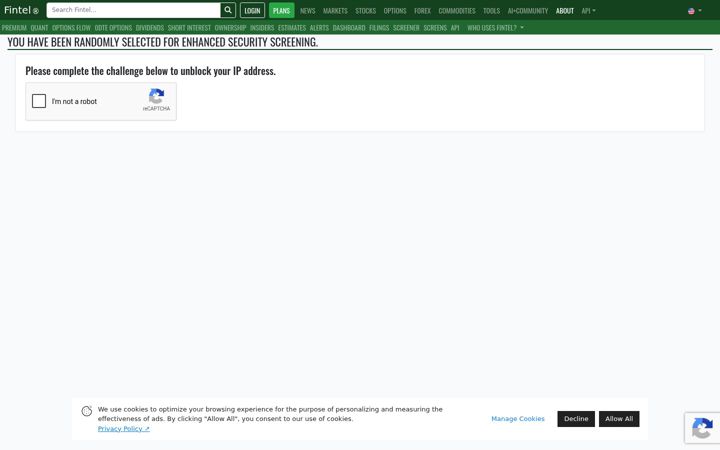Open the News menu item
The height and width of the screenshot is (450, 720).
coord(308,11)
